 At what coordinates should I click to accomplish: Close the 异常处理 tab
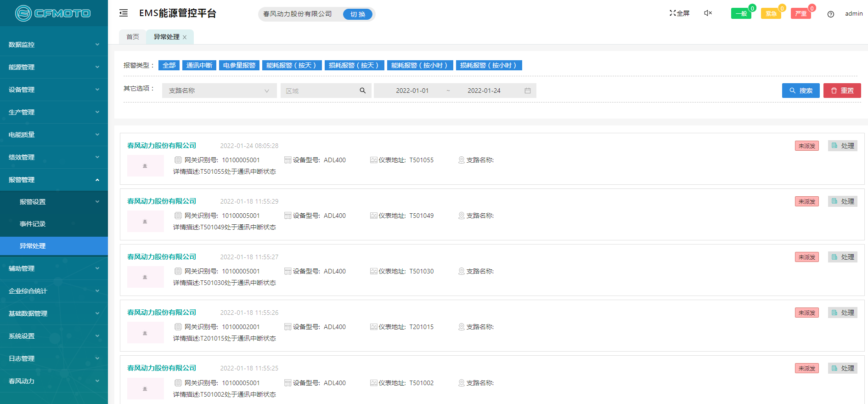pyautogui.click(x=185, y=37)
